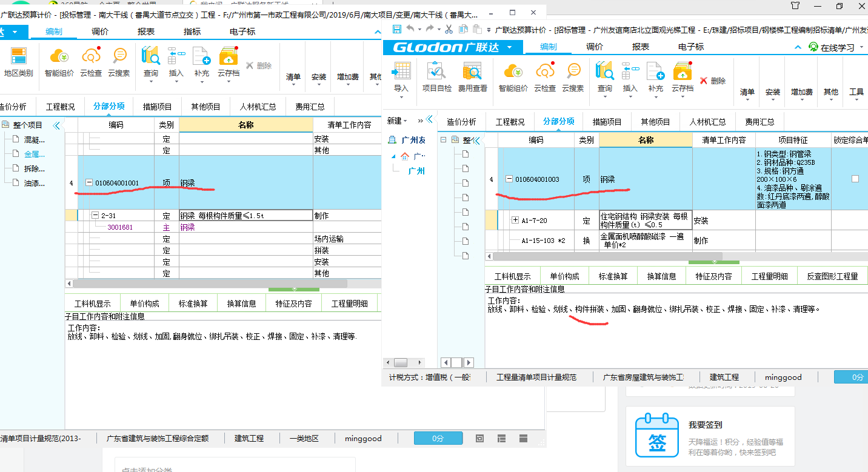
Task: Open 措施项目 tab in right window
Action: pyautogui.click(x=607, y=121)
